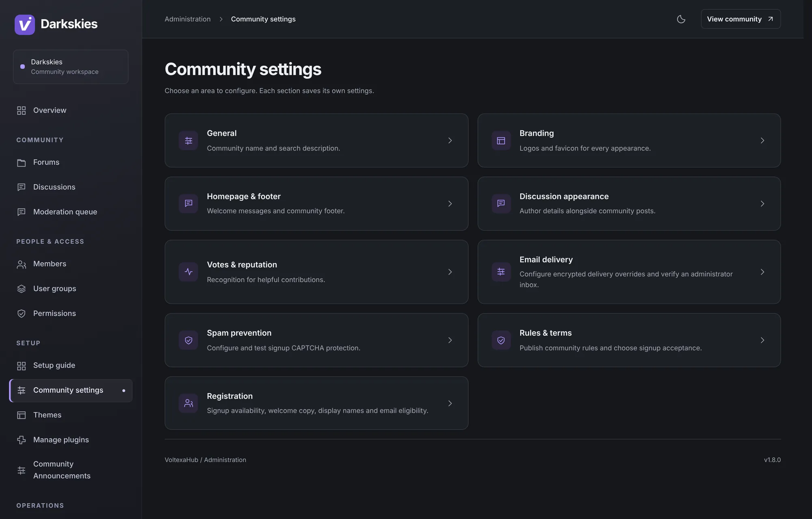812x519 pixels.
Task: Click the Community settings sidebar sliders icon
Action: [x=22, y=390]
